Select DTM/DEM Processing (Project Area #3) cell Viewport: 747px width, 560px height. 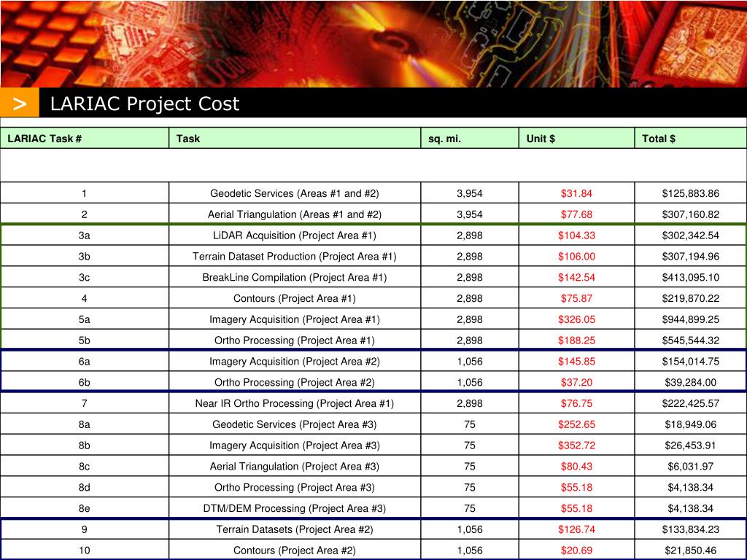tap(295, 507)
